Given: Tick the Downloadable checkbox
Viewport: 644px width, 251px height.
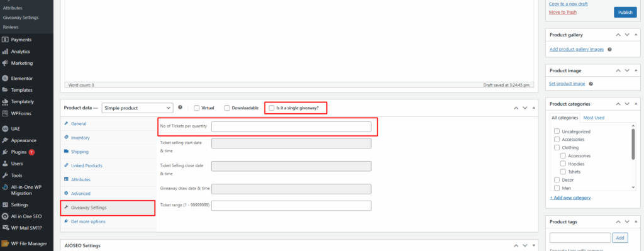Looking at the screenshot, I should pyautogui.click(x=226, y=108).
